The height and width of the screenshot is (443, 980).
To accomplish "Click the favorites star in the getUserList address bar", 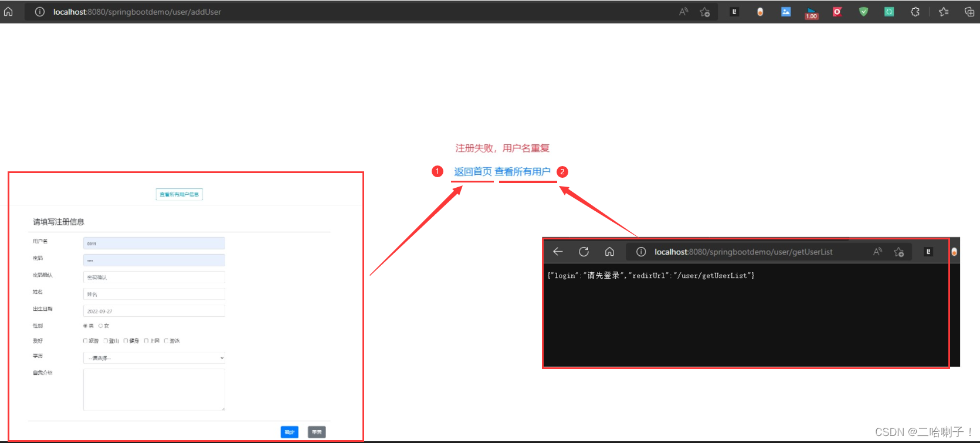I will click(898, 252).
